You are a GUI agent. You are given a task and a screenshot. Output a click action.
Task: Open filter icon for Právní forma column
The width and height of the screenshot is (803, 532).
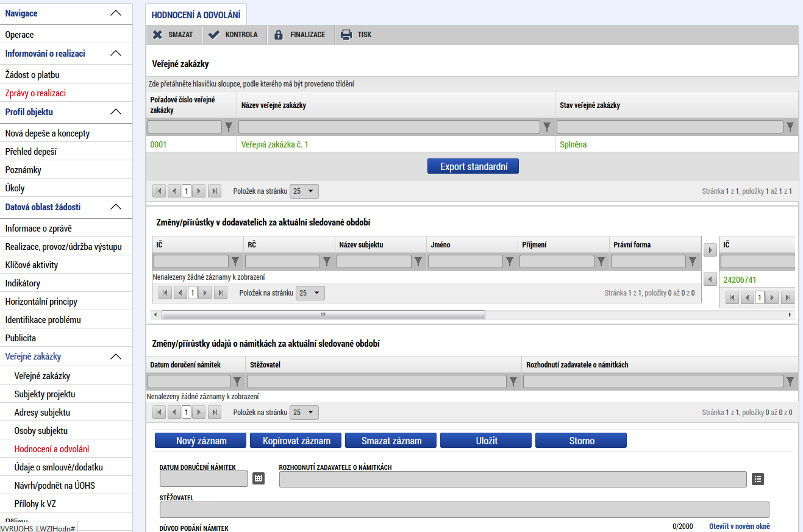(x=693, y=261)
